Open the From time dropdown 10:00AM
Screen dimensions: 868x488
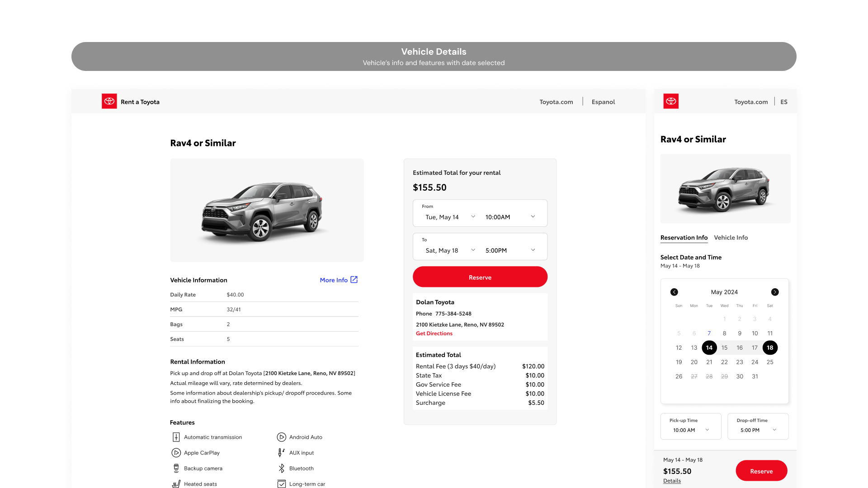click(510, 217)
